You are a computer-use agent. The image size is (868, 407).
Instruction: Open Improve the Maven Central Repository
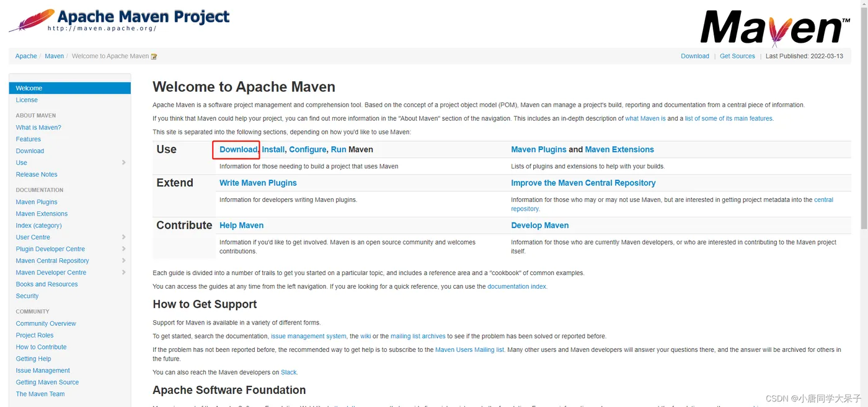tap(583, 183)
